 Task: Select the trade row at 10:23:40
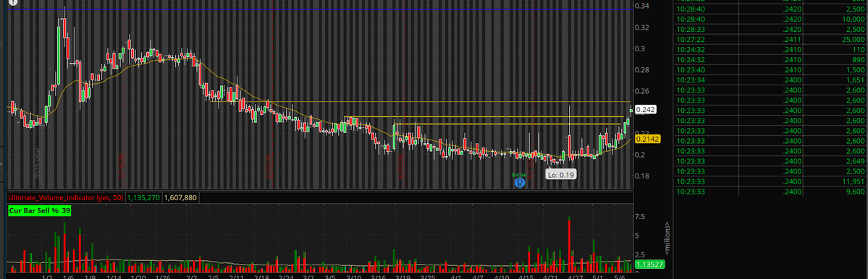(x=770, y=69)
